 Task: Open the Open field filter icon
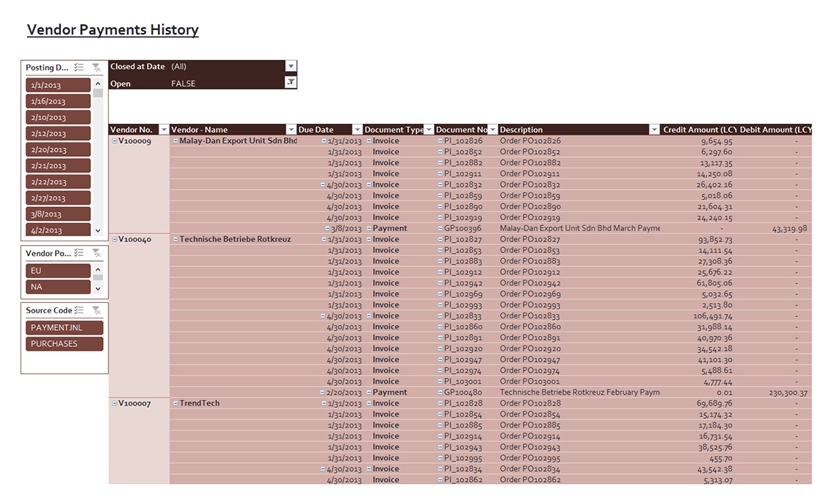[x=291, y=82]
